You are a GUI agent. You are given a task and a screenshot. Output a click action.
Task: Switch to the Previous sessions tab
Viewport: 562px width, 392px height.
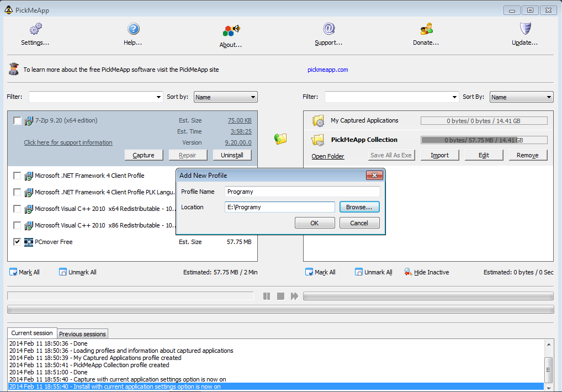pyautogui.click(x=82, y=334)
